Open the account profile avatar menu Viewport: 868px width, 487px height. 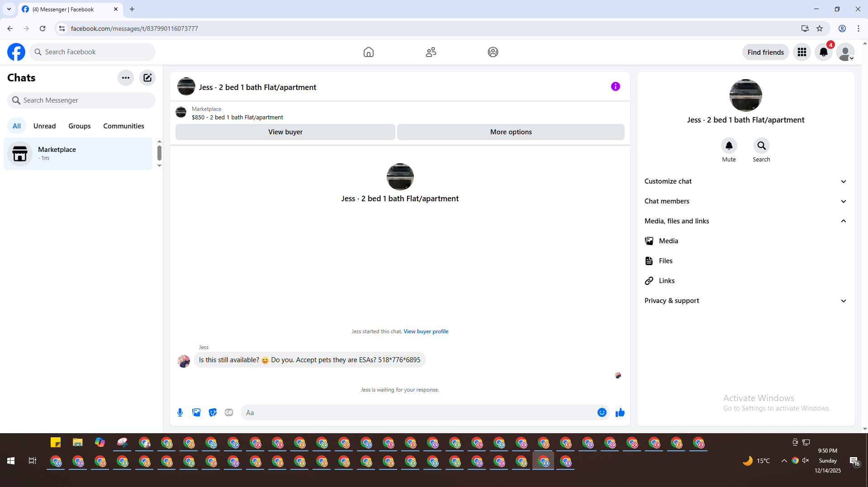point(845,52)
